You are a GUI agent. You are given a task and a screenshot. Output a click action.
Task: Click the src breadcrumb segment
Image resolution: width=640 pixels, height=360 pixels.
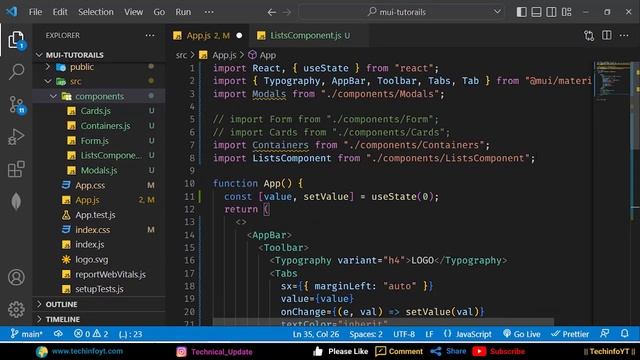pyautogui.click(x=181, y=55)
